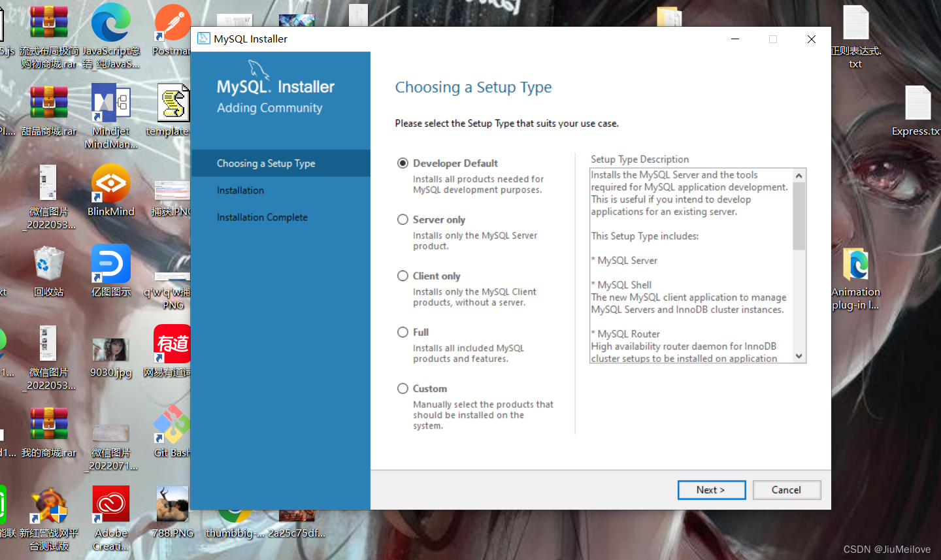Open the 微信图片_2022053 file below Mindjet row
This screenshot has height=560, width=941.
(49, 197)
